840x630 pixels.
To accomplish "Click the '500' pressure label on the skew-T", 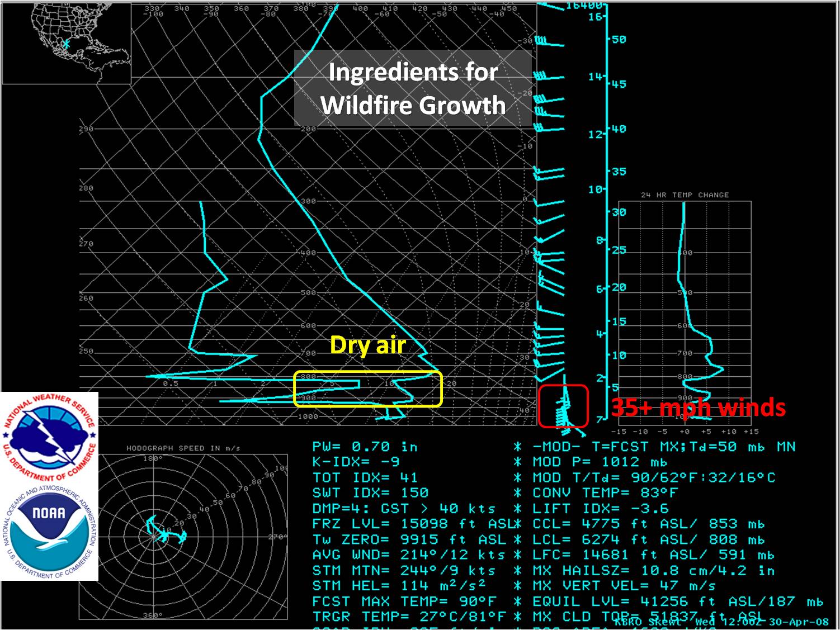I will (x=308, y=293).
